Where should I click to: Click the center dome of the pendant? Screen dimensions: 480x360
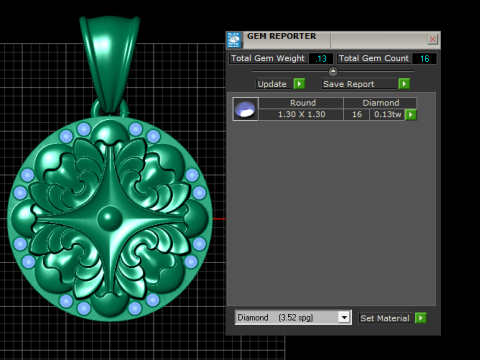click(x=110, y=218)
